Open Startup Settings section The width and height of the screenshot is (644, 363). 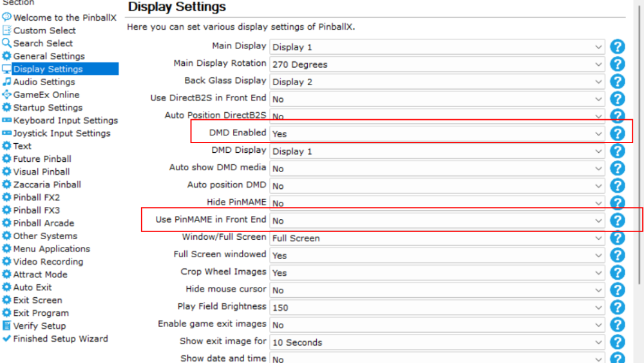(x=48, y=107)
